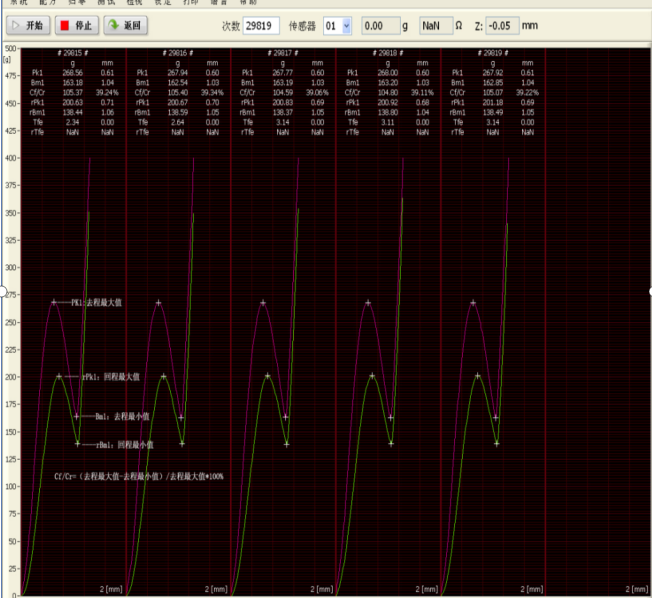Click the 'rBm1: 回程最小值' annotation label
The image size is (652, 598).
[x=125, y=445]
